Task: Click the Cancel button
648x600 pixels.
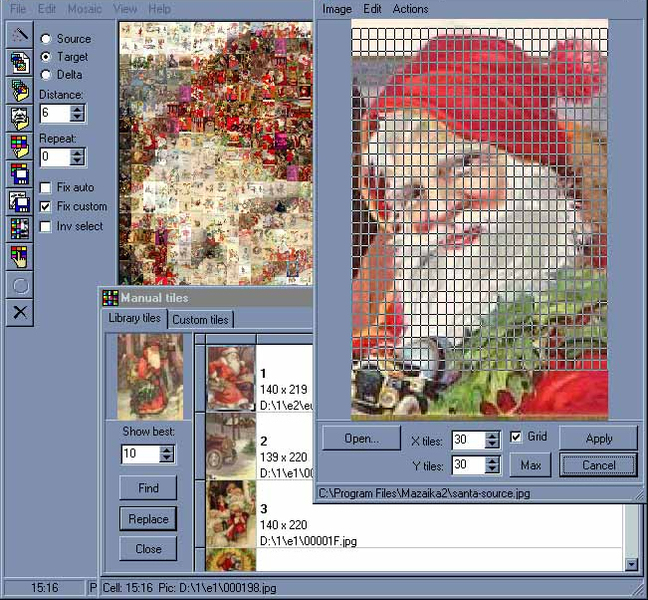Action: (599, 466)
